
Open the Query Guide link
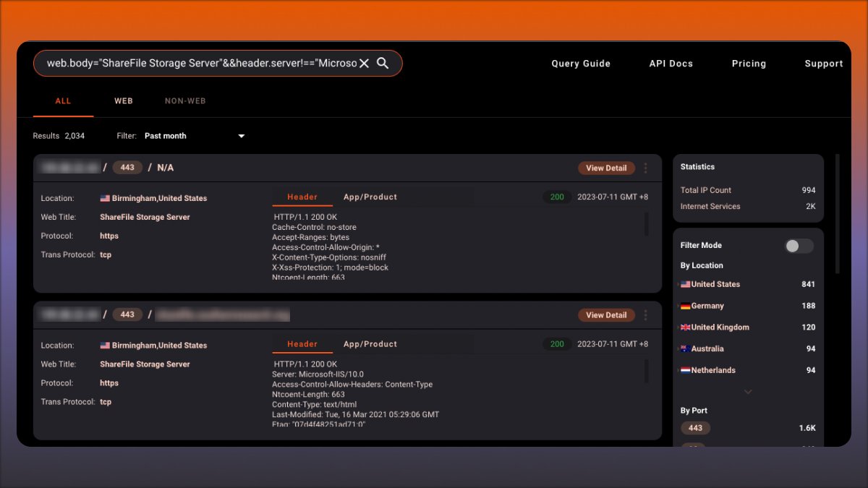[581, 64]
